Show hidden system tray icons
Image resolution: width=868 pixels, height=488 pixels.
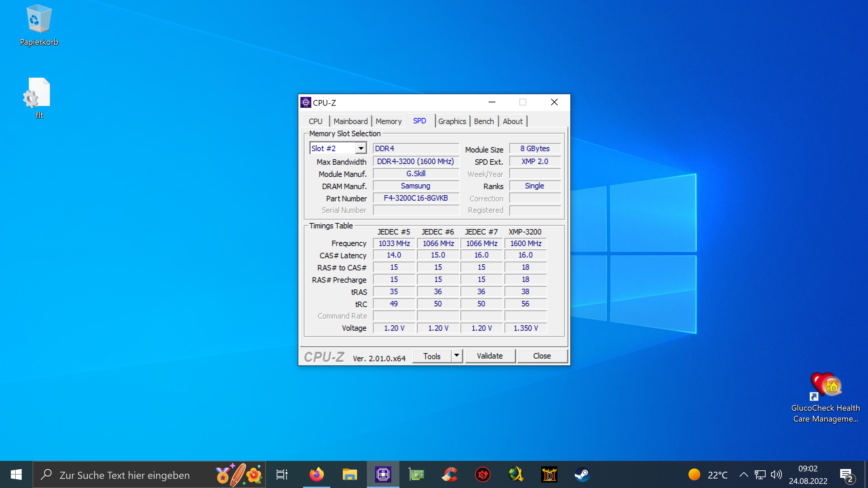[x=744, y=474]
